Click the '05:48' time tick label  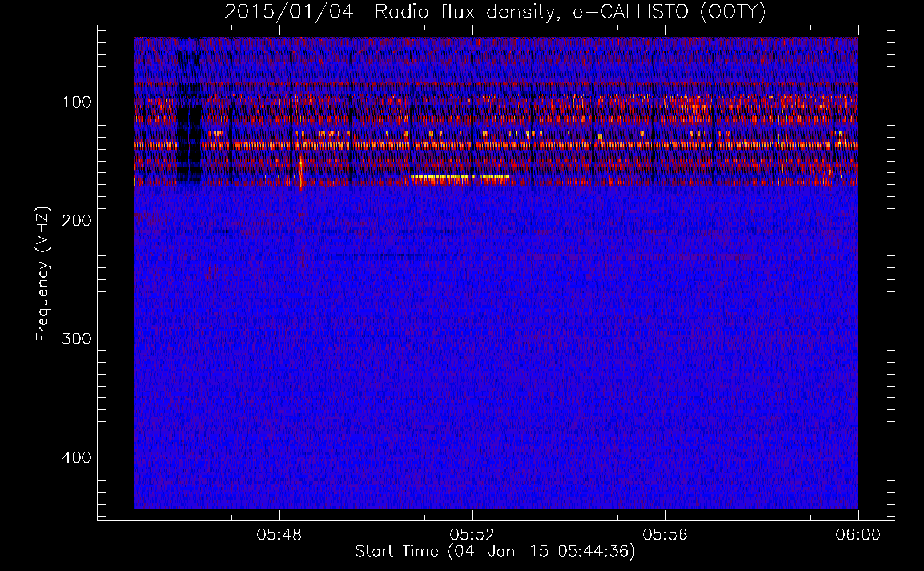[279, 535]
